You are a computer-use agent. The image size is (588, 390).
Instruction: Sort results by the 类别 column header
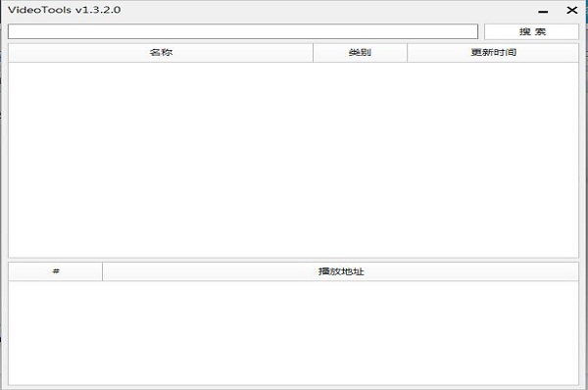360,53
